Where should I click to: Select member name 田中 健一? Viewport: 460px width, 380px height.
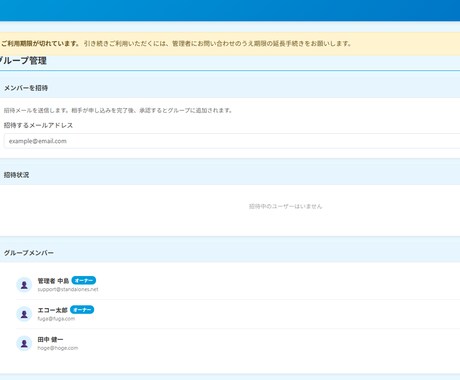pos(50,339)
